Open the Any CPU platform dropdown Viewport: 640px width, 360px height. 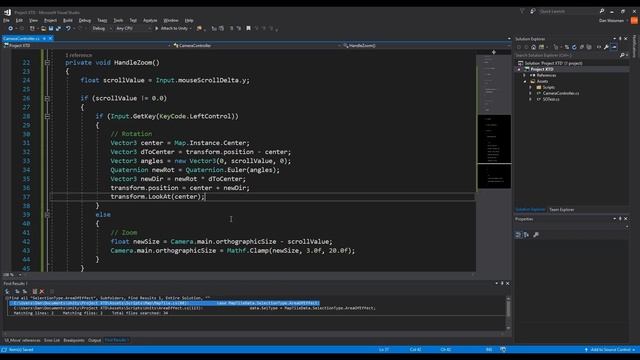133,29
